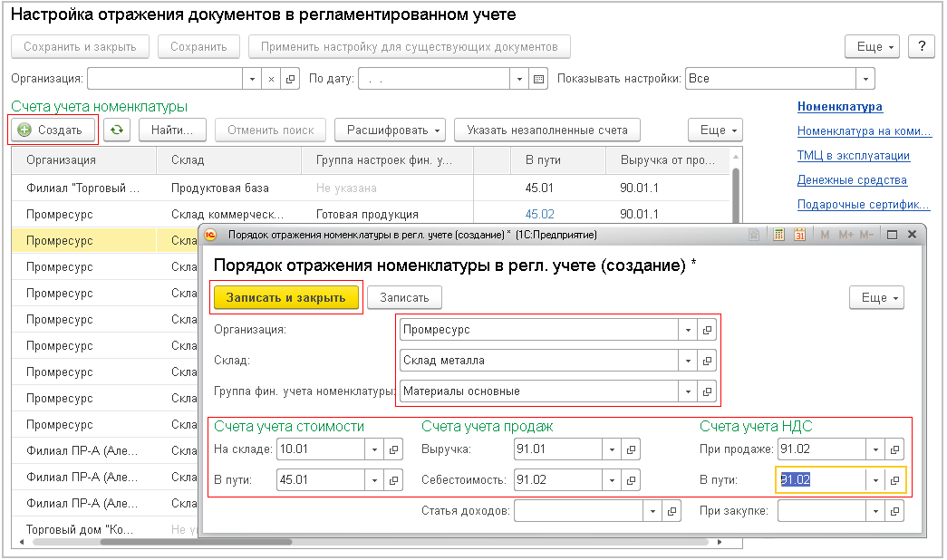Open the calculator from the dialog title bar
947x560 pixels.
tap(778, 235)
